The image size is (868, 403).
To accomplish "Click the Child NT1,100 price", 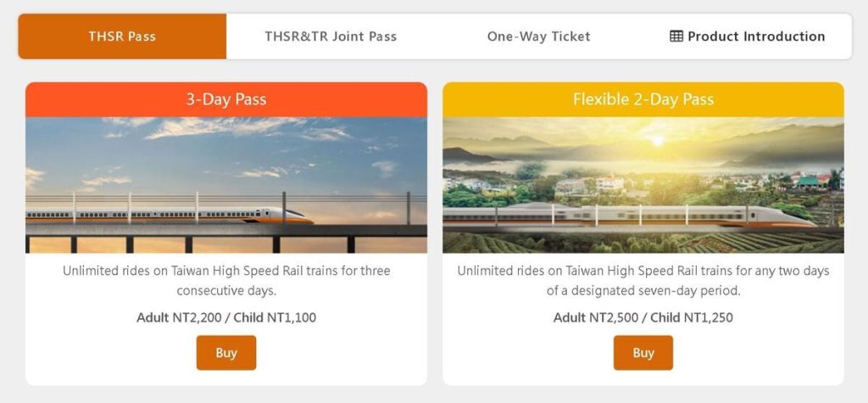I will point(271,318).
